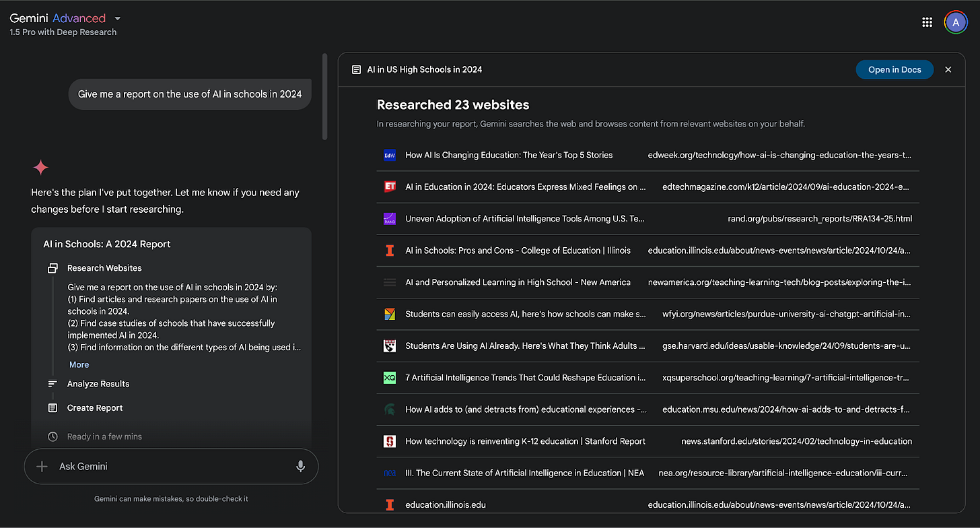Click the NEA favicon in sources
Screen dimensions: 980x528
click(x=389, y=473)
